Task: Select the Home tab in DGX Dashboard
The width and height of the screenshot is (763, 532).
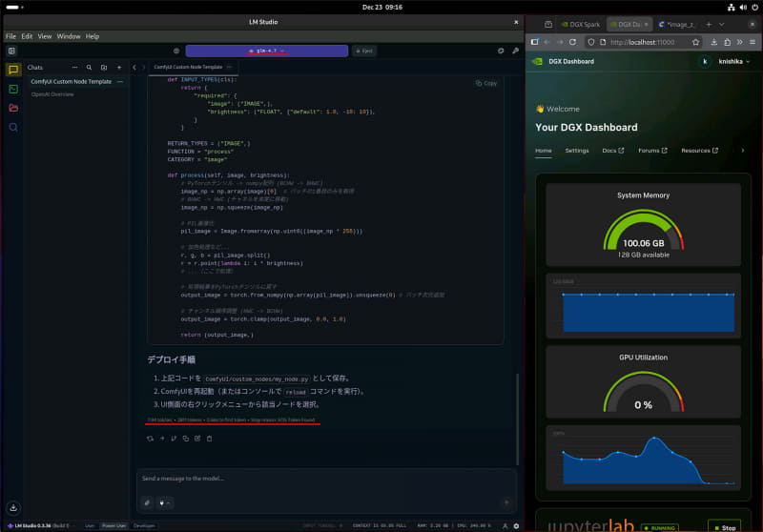Action: point(543,151)
